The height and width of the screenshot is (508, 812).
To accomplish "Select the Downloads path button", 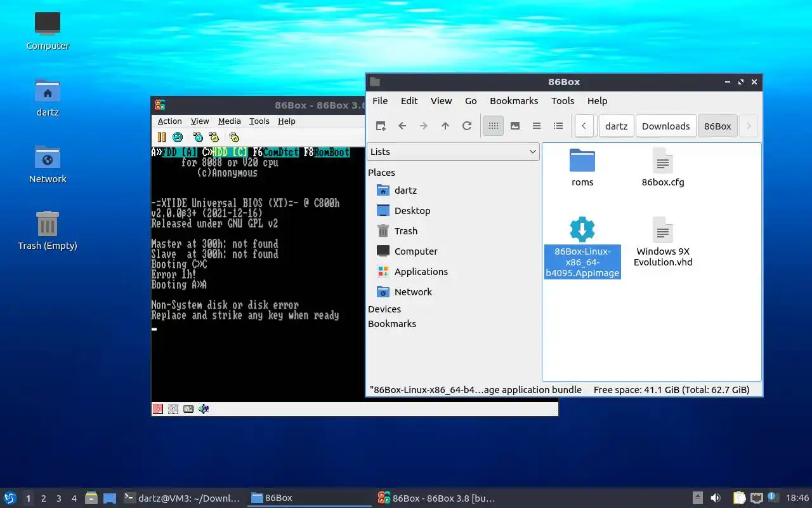I will (x=665, y=126).
